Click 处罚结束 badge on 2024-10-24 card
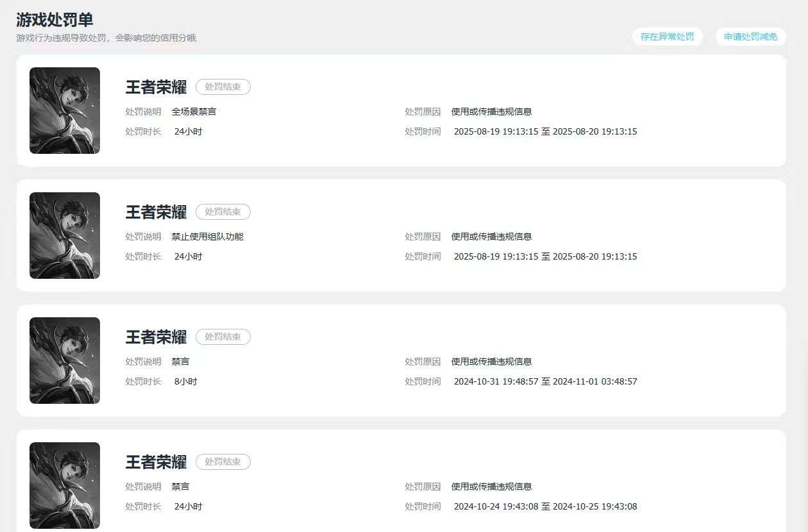This screenshot has height=532, width=808. tap(223, 461)
